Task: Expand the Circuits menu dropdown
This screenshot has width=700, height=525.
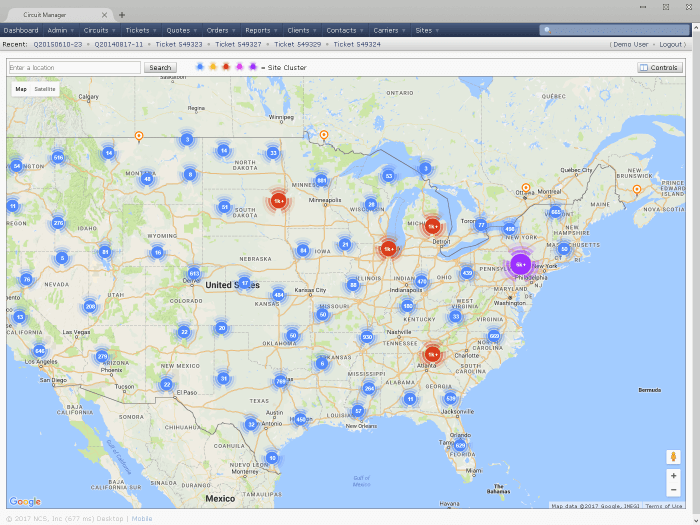Action: (x=99, y=31)
